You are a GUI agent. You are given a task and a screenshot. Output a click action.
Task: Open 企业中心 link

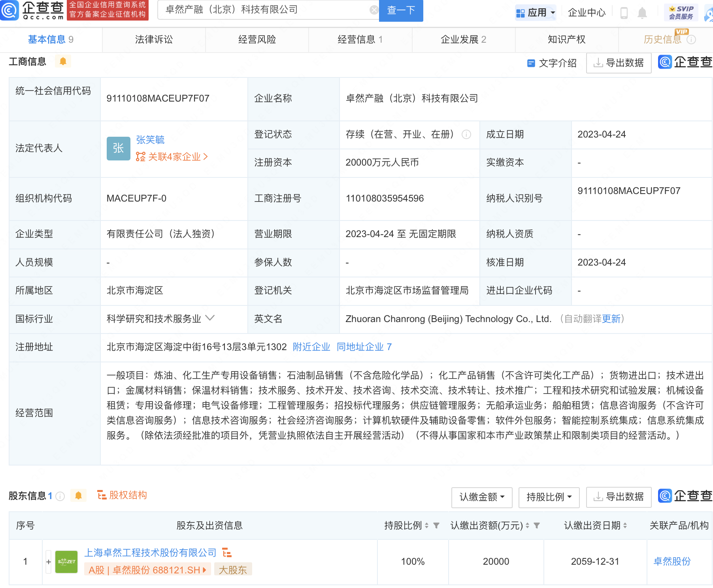tap(587, 13)
